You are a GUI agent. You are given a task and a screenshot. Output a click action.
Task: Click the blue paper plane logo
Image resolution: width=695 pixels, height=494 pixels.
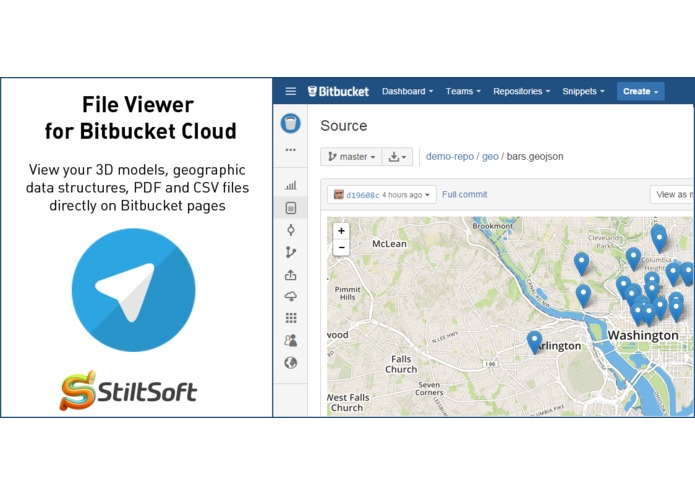click(133, 290)
